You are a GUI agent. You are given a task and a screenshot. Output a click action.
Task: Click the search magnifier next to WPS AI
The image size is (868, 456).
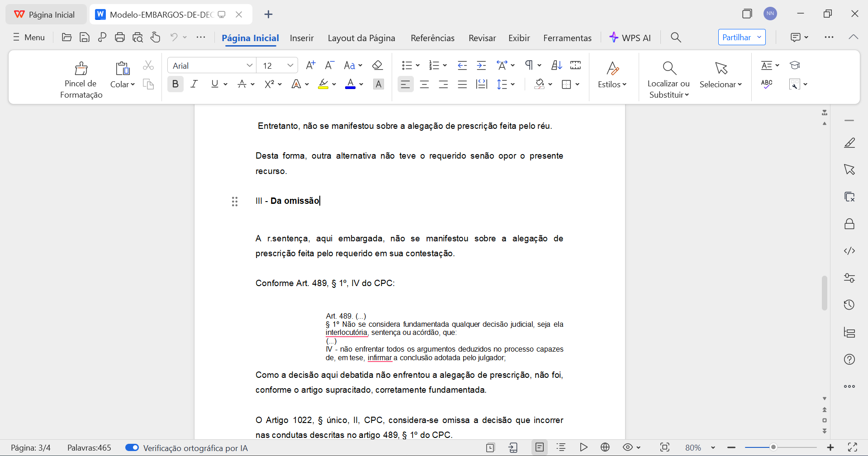[x=676, y=38]
